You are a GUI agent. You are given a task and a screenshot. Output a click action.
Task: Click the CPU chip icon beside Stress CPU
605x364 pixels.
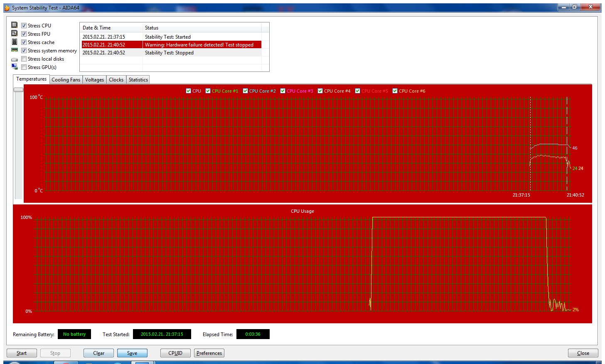(x=15, y=25)
